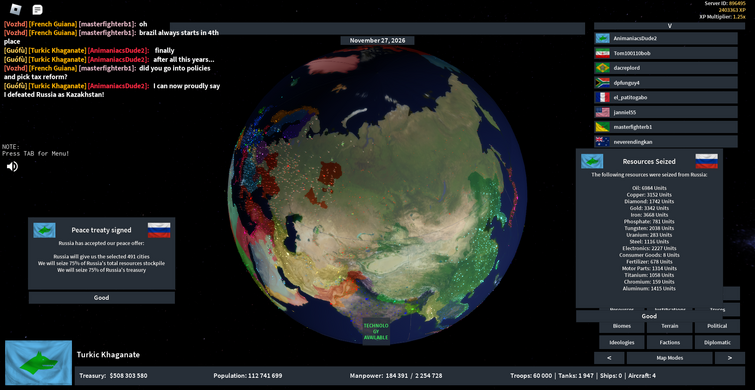Go to next map mode arrow
755x390 pixels.
tap(729, 358)
